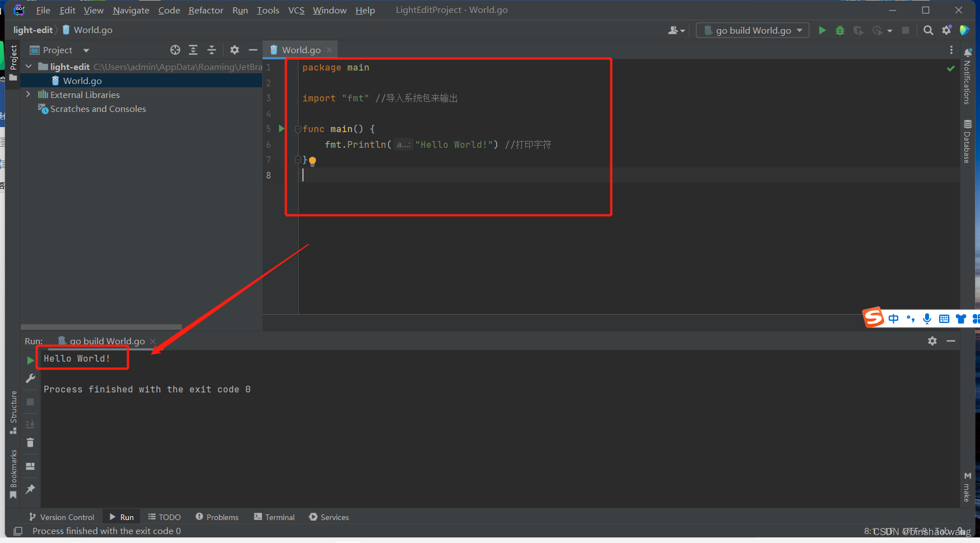Open the Terminal tool window
980x543 pixels.
274,517
